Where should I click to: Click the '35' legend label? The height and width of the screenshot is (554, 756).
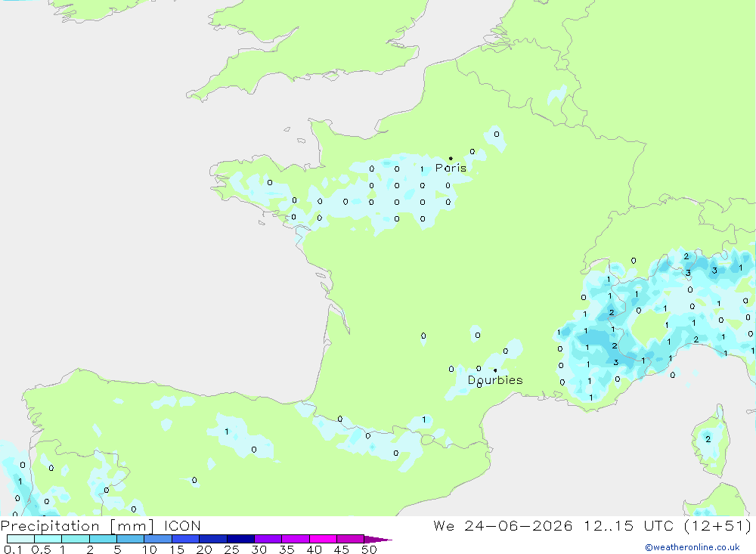coord(287,549)
